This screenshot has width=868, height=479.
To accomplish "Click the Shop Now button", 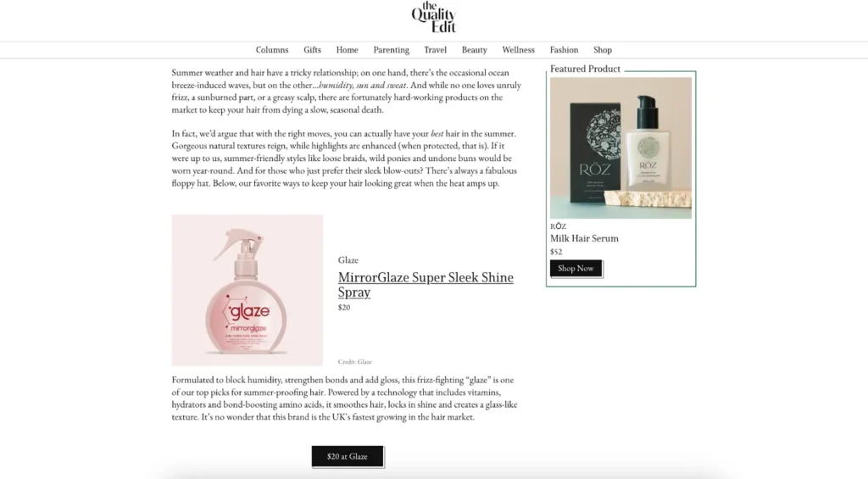I will tap(576, 268).
